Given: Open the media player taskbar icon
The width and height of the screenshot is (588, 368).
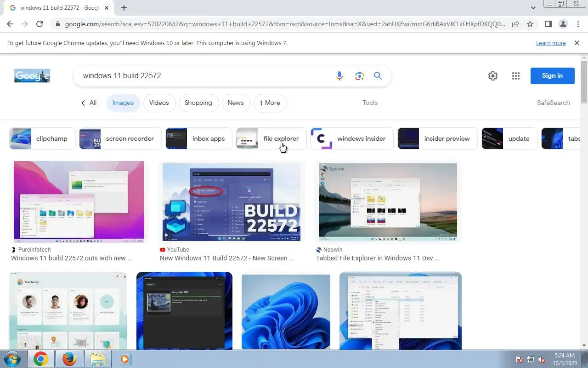Looking at the screenshot, I should coord(125,359).
